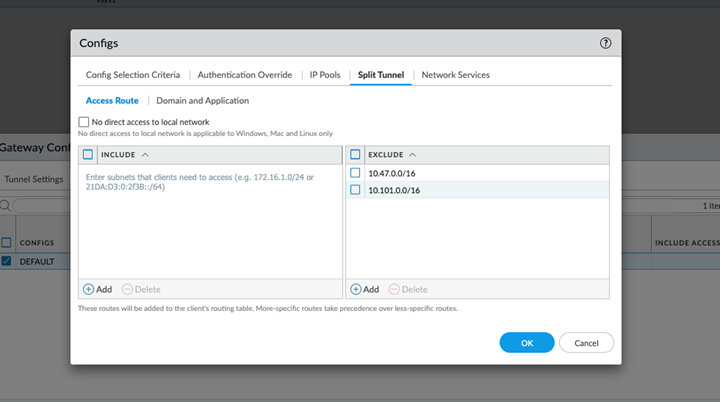Open Tunnel Settings tab in background window
This screenshot has height=402, width=720.
[34, 179]
